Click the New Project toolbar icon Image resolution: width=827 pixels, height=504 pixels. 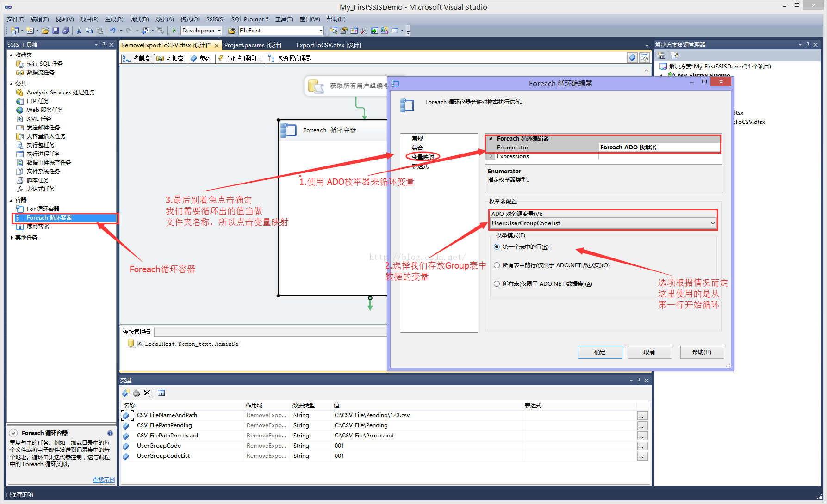click(15, 31)
